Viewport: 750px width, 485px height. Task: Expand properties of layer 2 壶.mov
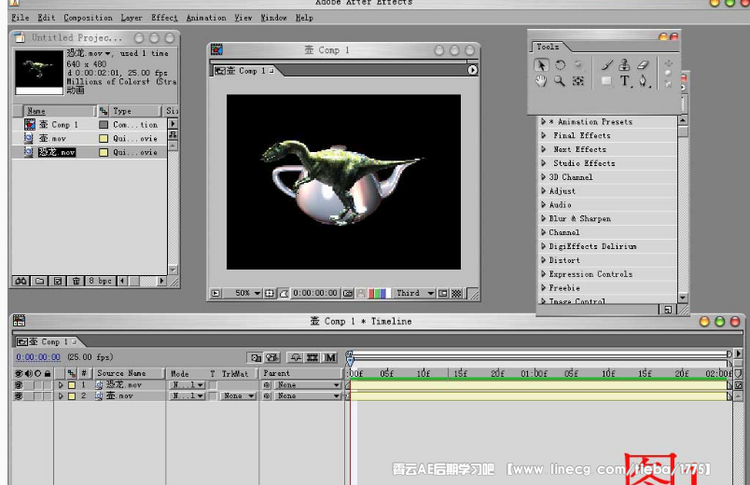click(x=61, y=396)
